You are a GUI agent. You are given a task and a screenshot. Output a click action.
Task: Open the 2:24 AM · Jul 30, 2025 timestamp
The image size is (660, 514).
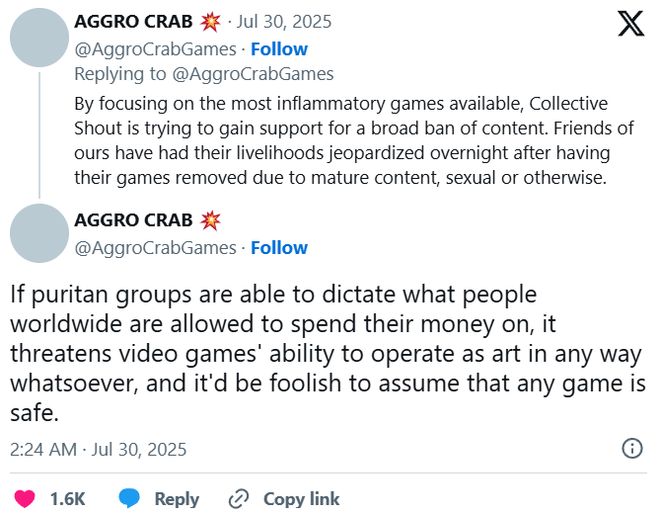click(98, 449)
